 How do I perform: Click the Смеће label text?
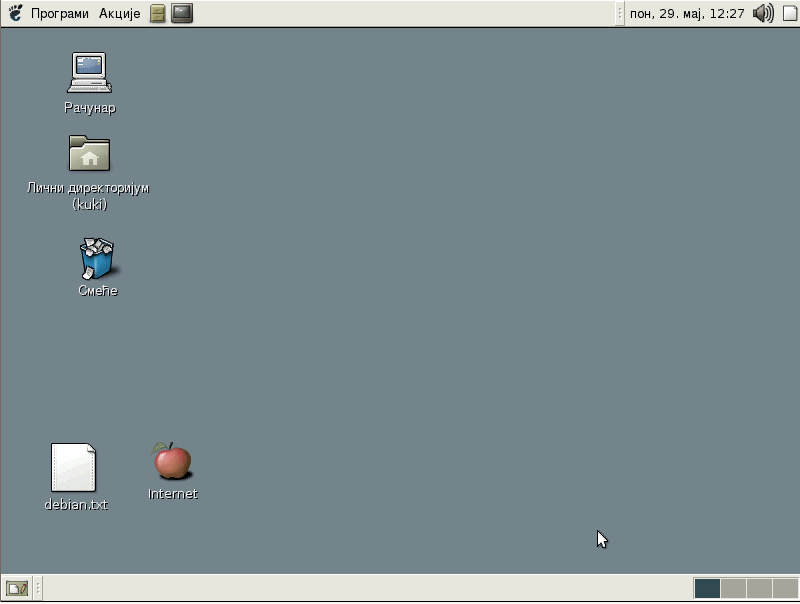pos(98,291)
